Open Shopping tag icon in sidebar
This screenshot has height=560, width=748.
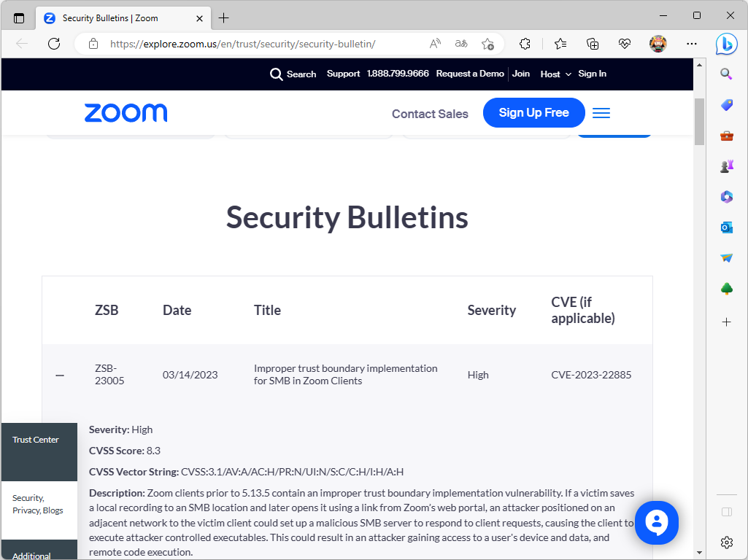point(726,105)
